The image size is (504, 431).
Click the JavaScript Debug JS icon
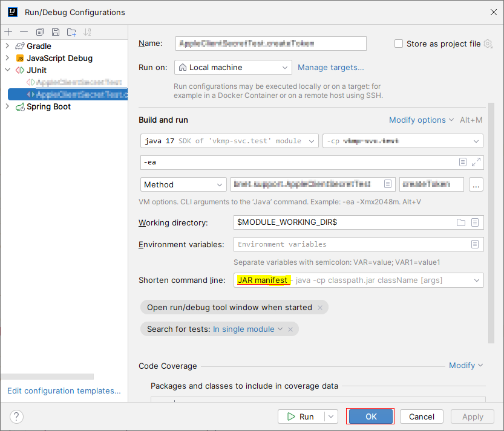(x=20, y=59)
